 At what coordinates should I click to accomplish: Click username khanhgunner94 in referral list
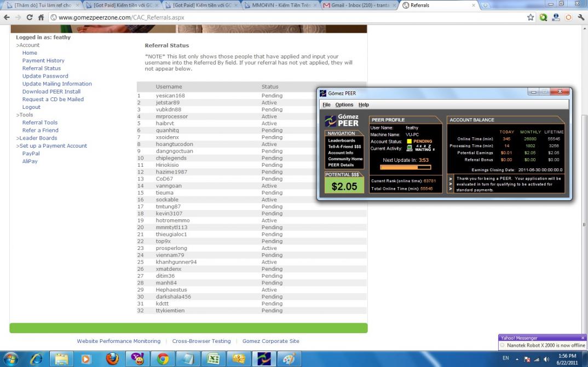[x=176, y=262]
